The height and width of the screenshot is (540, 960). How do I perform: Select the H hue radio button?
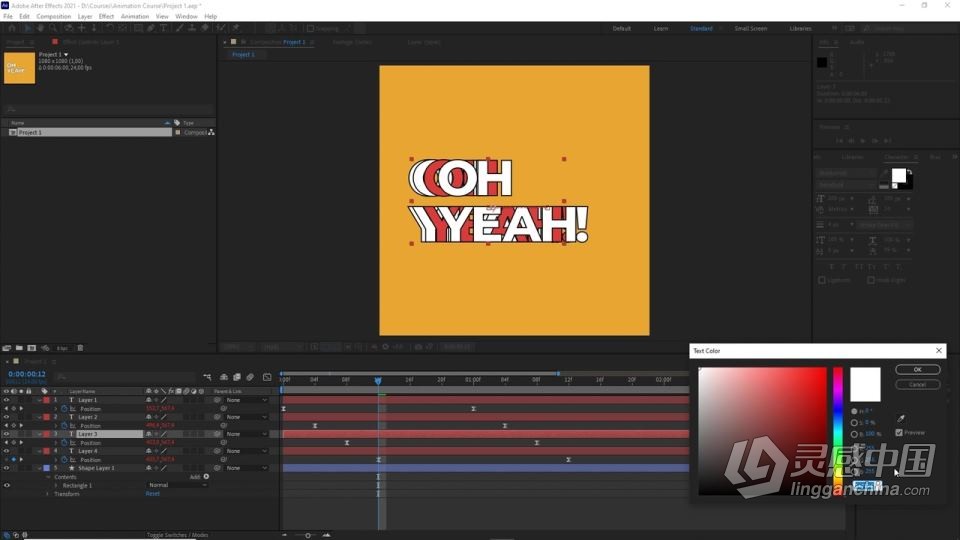click(854, 411)
